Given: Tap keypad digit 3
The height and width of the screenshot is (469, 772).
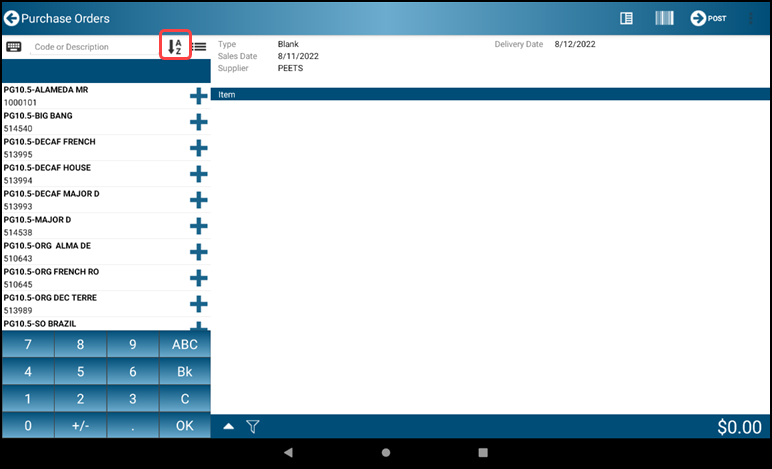Looking at the screenshot, I should [132, 399].
